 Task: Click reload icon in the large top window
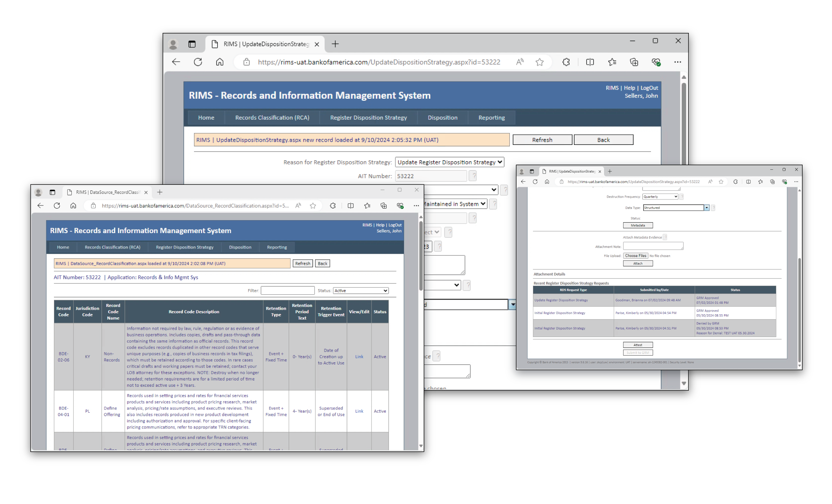coord(198,62)
